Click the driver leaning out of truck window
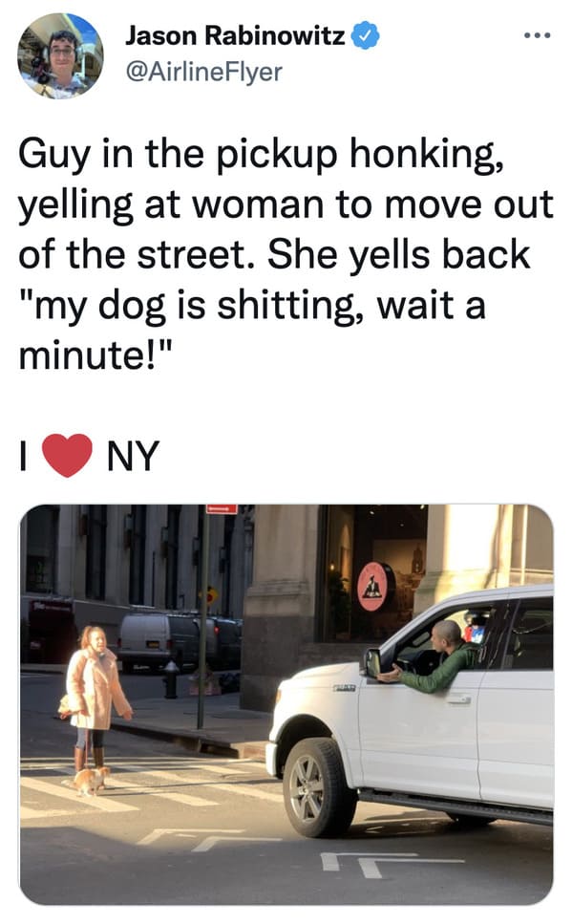Viewport: 572px width, 924px height. [x=436, y=657]
